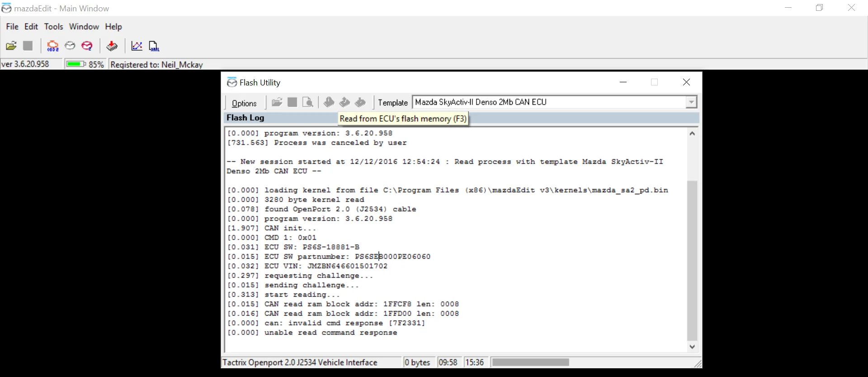868x377 pixels.
Task: Click the battery level indicator
Action: (x=76, y=64)
